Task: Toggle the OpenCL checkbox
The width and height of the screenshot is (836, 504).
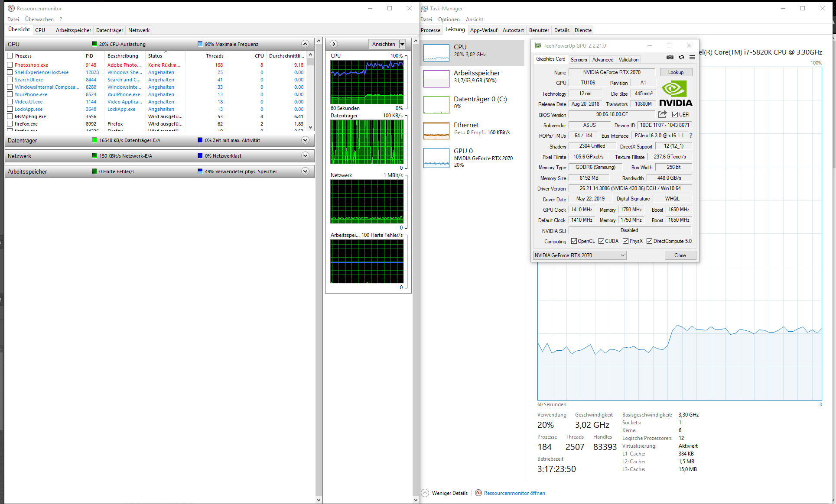Action: 574,241
